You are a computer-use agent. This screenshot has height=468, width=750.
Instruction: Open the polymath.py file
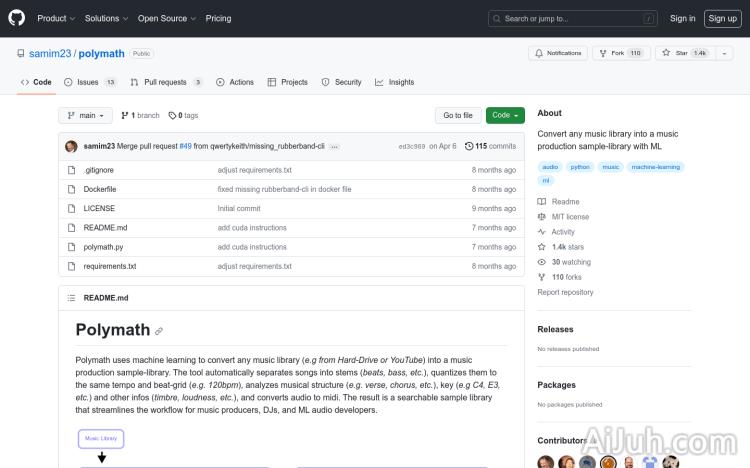point(103,247)
